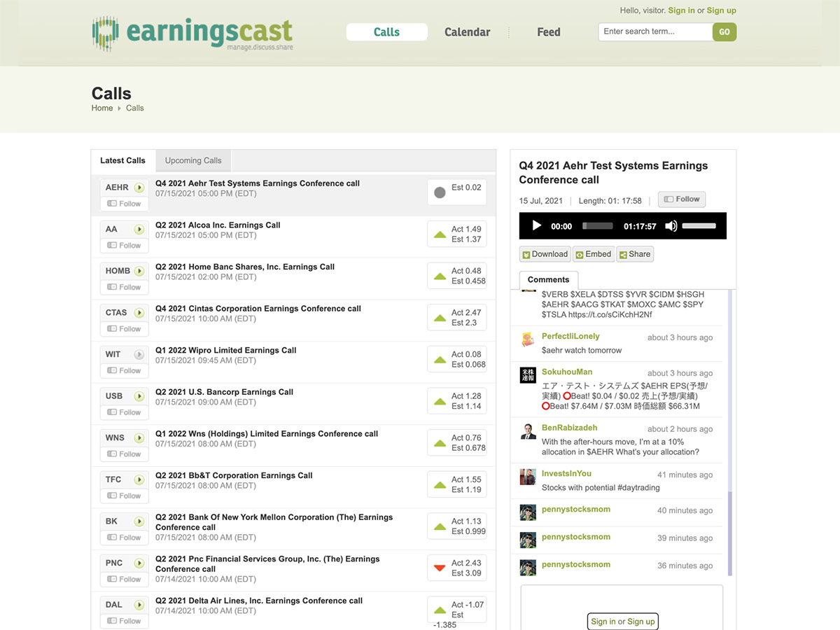Toggle Follow for BK
Viewport: 840px width, 630px height.
click(124, 538)
